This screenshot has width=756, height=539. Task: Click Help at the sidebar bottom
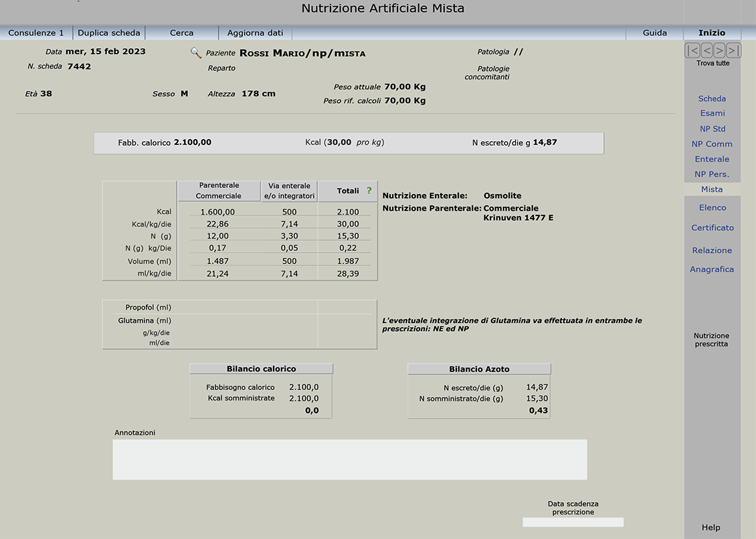(x=711, y=528)
